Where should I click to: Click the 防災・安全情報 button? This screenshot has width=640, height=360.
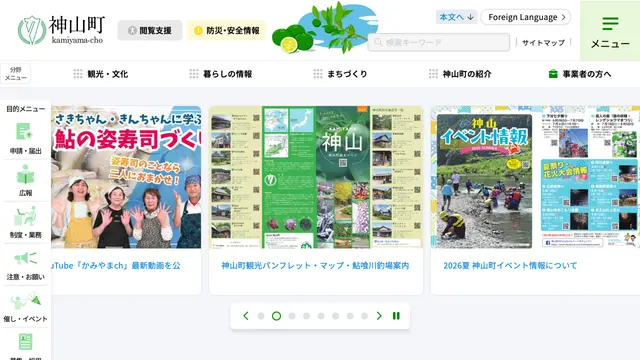pos(227,30)
